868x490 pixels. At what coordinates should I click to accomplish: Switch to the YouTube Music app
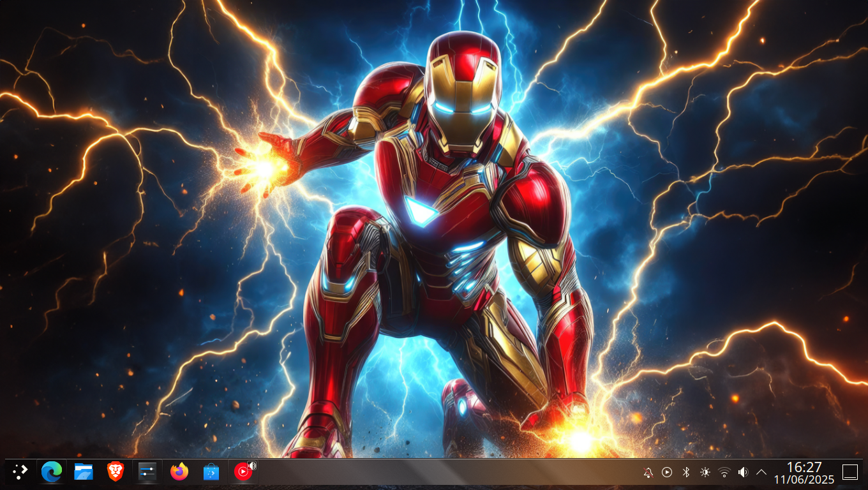coord(243,472)
